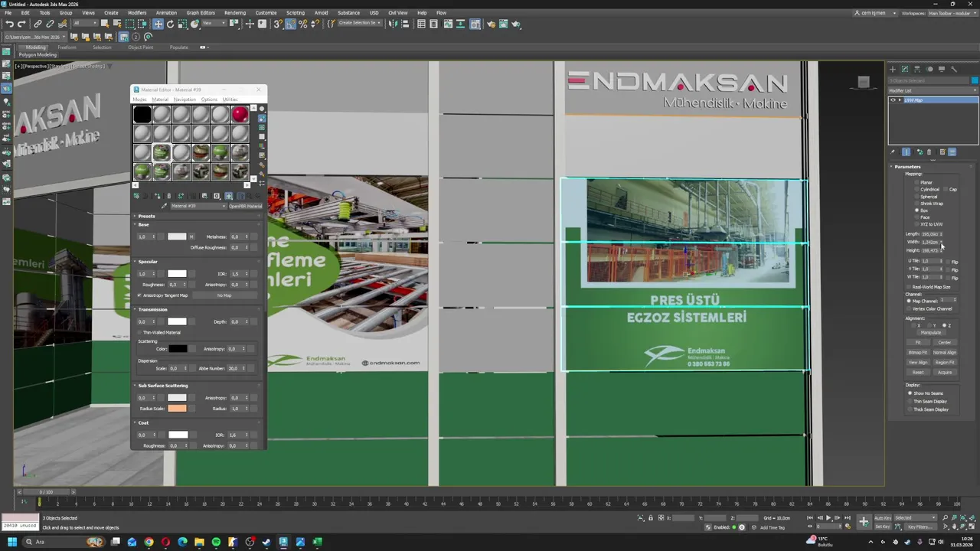
Task: Click the Align tool icon
Action: [403, 24]
